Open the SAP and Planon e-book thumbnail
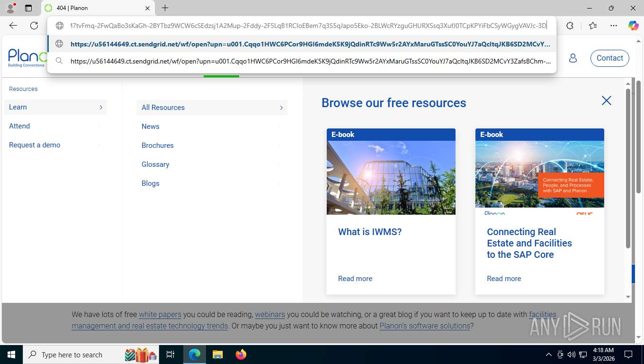The width and height of the screenshot is (644, 364). (x=540, y=178)
